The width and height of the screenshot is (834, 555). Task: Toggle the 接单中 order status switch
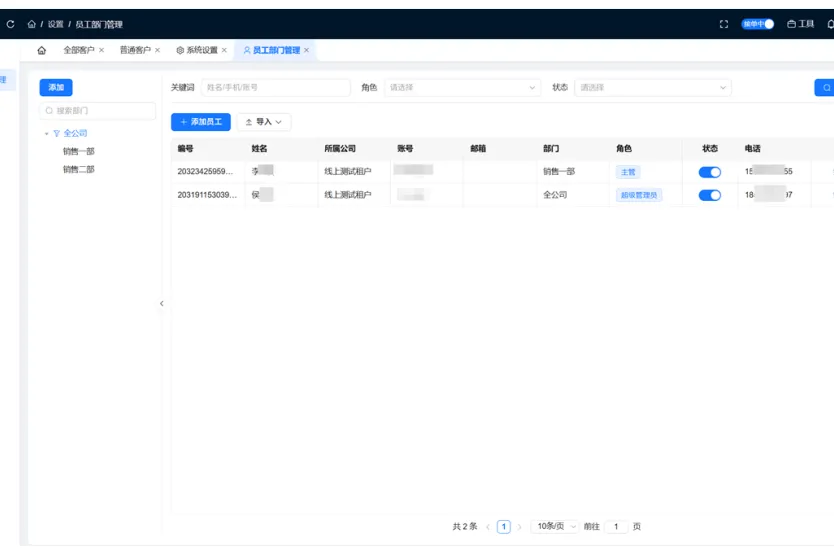(x=757, y=24)
